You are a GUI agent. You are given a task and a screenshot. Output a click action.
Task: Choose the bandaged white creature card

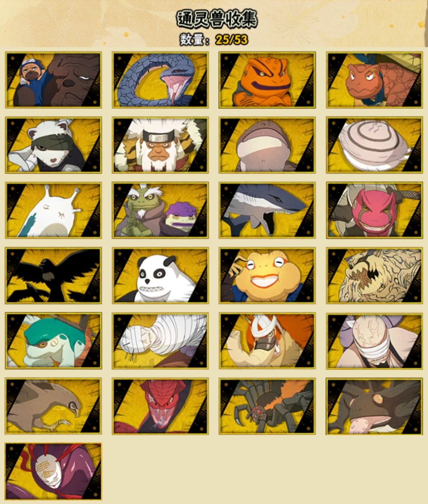point(160,341)
